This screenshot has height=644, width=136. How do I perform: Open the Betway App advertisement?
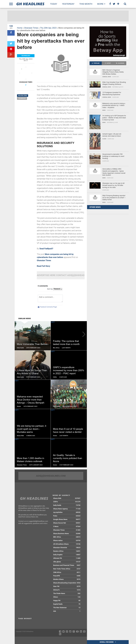[x=108, y=41]
